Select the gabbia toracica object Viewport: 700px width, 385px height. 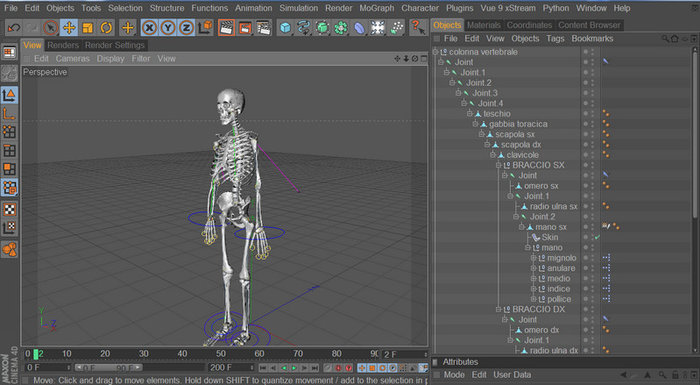tap(518, 124)
